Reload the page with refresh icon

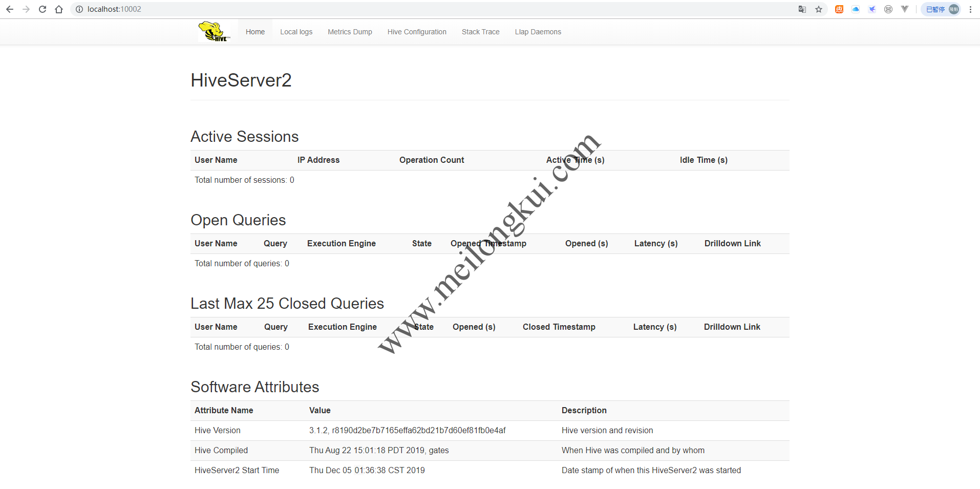[x=42, y=9]
